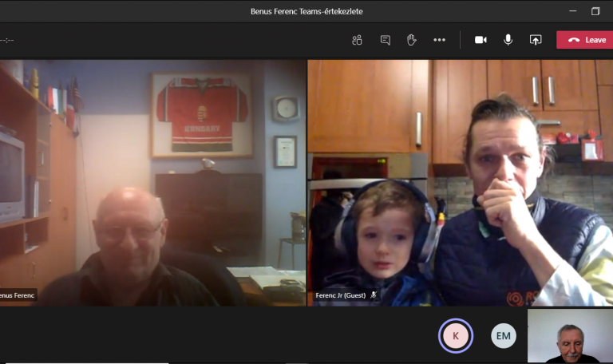Select the Benus Ferenc video tile
The height and width of the screenshot is (364, 613).
(153, 183)
